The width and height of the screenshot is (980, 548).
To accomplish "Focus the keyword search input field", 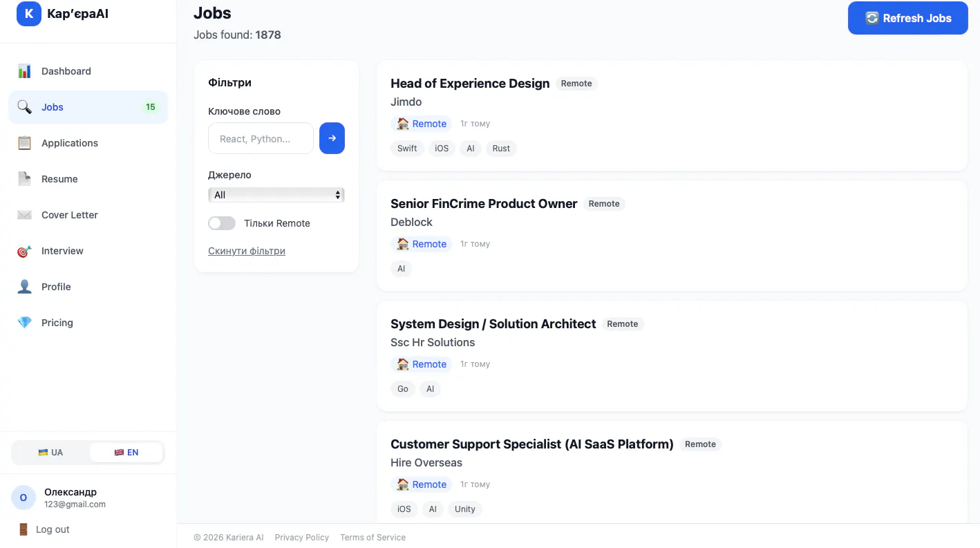I will click(x=261, y=138).
